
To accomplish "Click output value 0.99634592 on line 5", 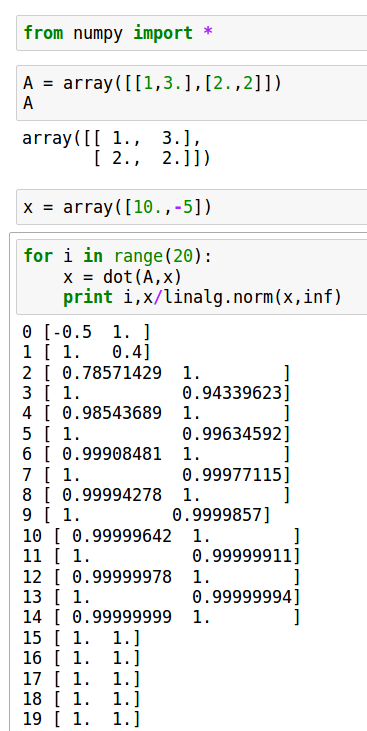I will (x=232, y=434).
